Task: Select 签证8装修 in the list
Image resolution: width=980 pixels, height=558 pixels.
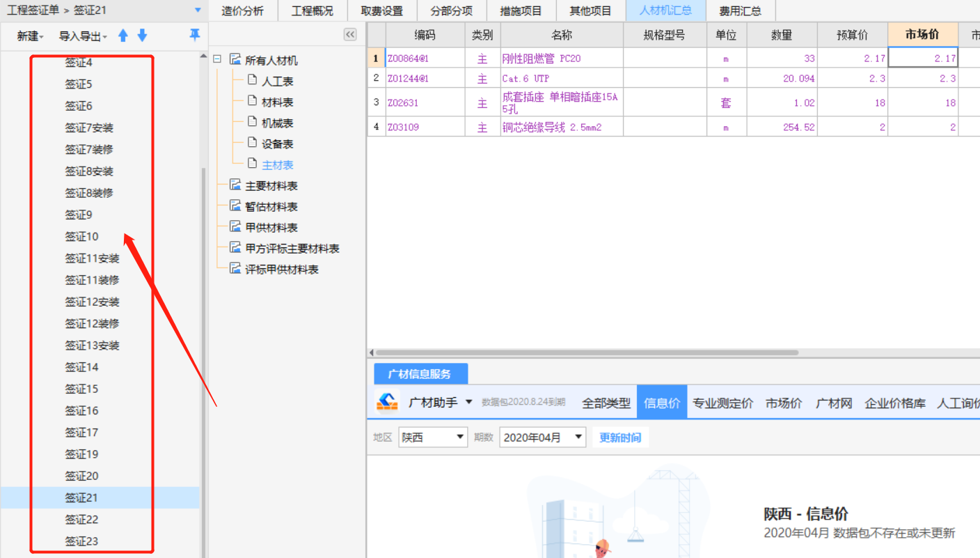Action: click(89, 192)
